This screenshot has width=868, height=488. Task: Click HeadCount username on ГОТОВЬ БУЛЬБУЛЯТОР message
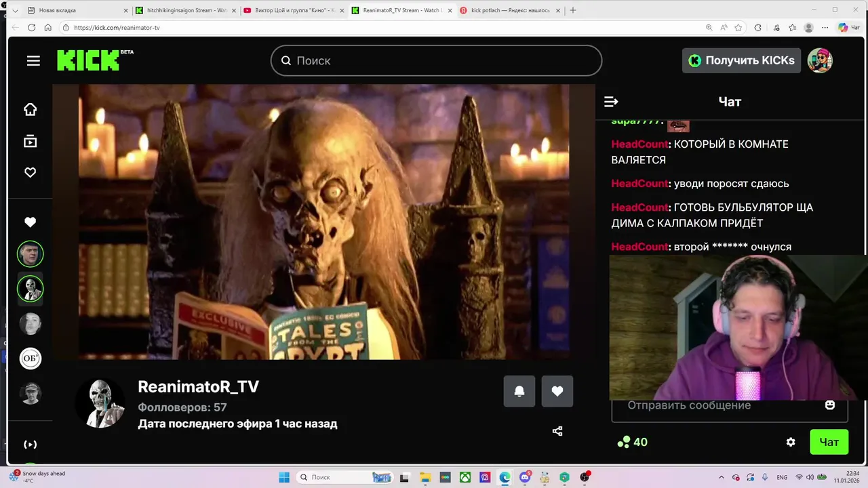(x=640, y=207)
